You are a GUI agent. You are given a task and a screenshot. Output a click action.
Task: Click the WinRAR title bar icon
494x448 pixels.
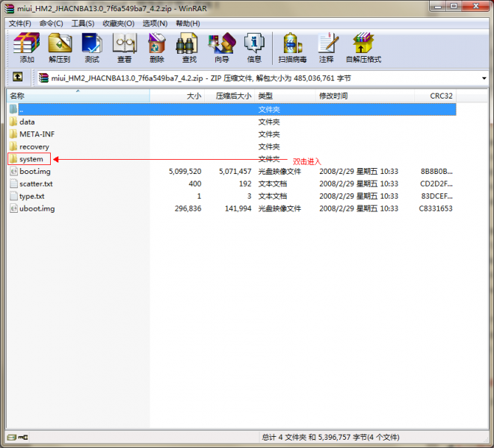click(x=9, y=8)
